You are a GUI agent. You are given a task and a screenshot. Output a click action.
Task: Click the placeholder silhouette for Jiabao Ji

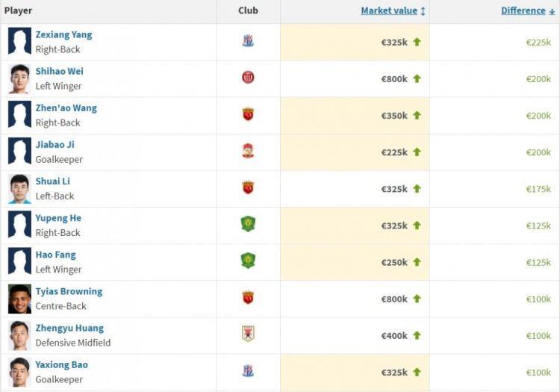pos(19,152)
